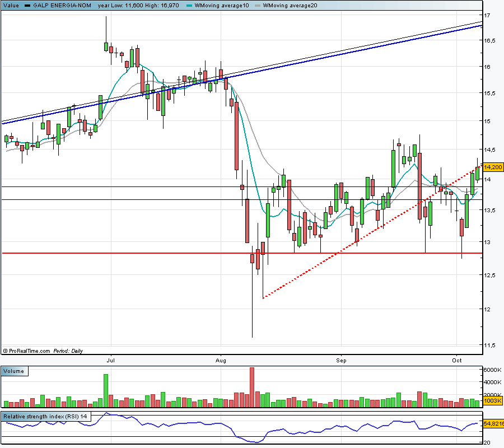
Task: Select the WMoving average10 legend label
Action: 222,6
